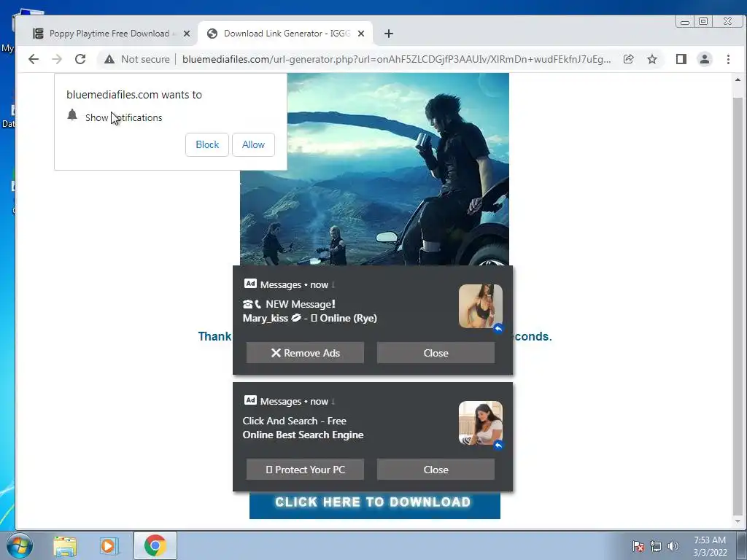This screenshot has height=560, width=747.
Task: Open the Windows Start menu orb
Action: (20, 545)
